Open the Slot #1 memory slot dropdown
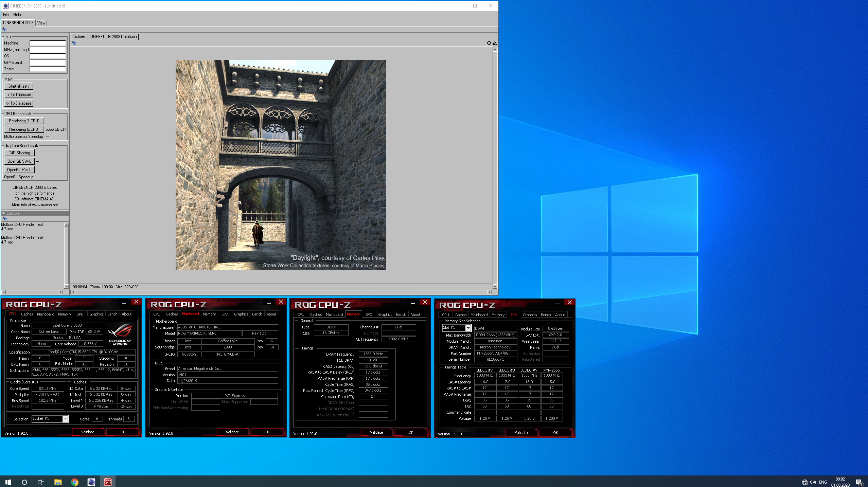 click(x=468, y=328)
